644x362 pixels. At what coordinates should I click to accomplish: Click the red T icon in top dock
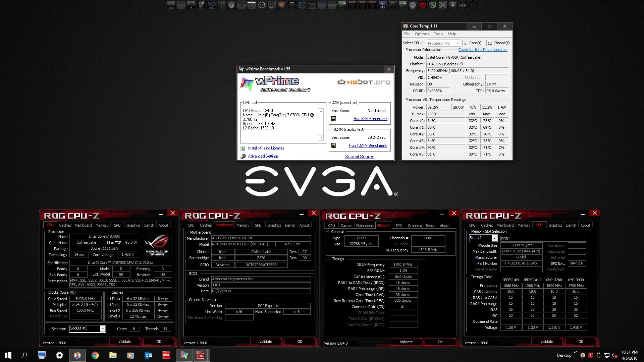click(423, 5)
